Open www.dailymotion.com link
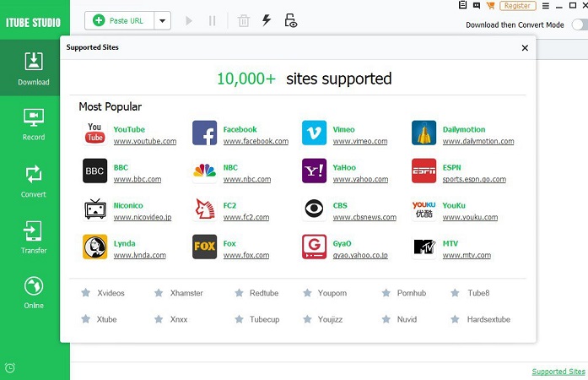 pos(478,141)
